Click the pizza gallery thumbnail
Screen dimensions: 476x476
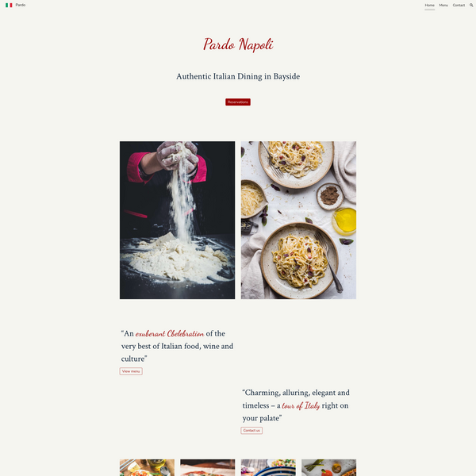tap(208, 467)
